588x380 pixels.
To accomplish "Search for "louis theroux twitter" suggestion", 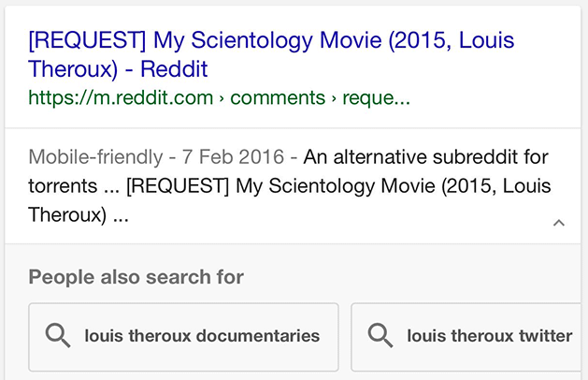I will tap(489, 336).
